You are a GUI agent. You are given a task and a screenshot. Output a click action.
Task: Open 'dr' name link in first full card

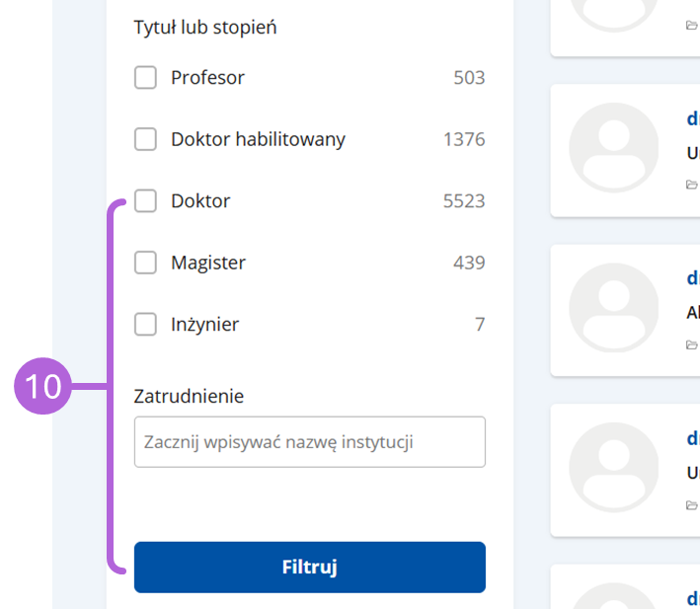693,118
